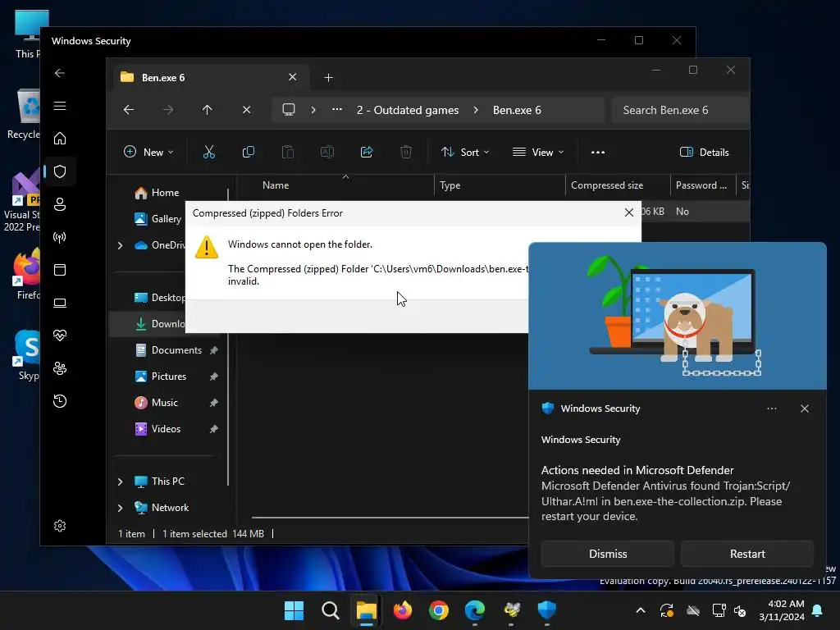Viewport: 840px width, 630px height.
Task: Click the Up arrow in File Explorer
Action: [x=208, y=110]
